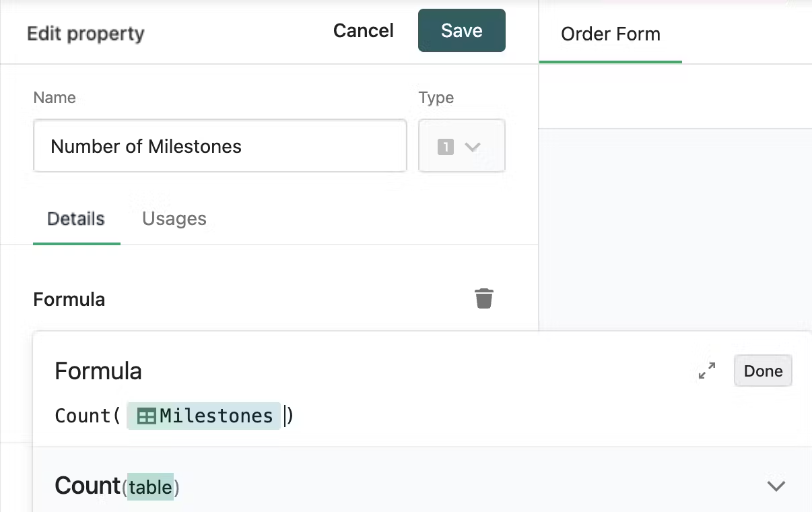812x512 pixels.
Task: Click the Count function text in the formula
Action: (82, 416)
